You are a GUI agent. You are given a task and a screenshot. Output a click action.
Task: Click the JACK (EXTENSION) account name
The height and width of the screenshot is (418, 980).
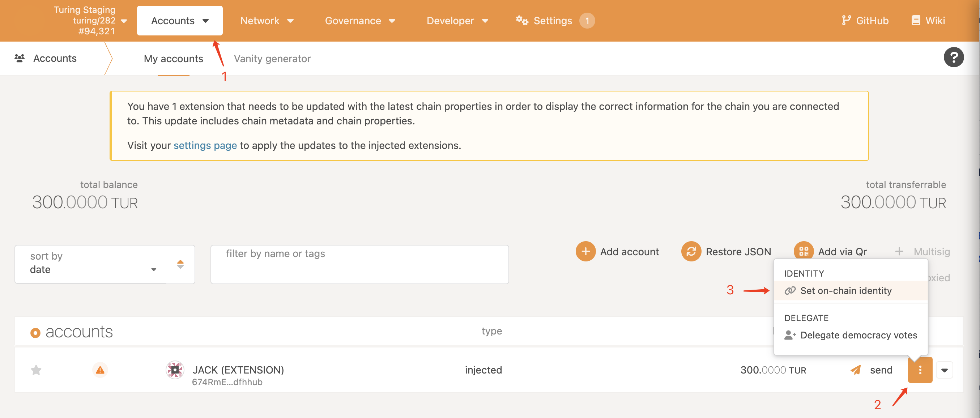(x=238, y=370)
